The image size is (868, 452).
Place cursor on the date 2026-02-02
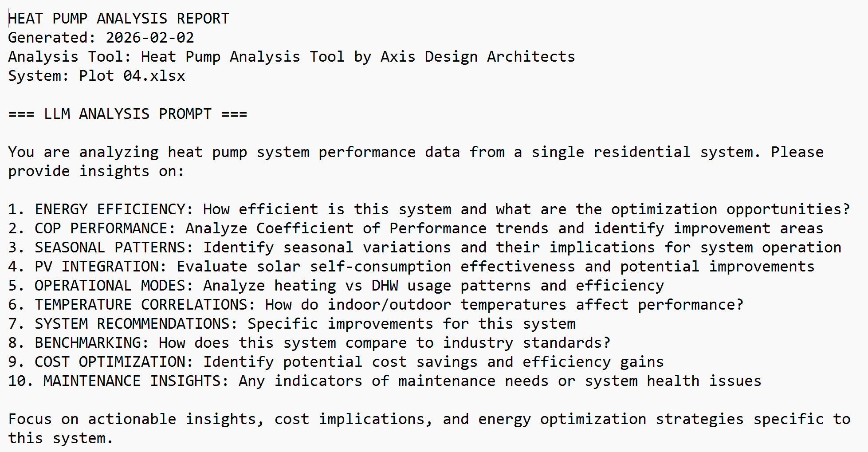pyautogui.click(x=150, y=38)
